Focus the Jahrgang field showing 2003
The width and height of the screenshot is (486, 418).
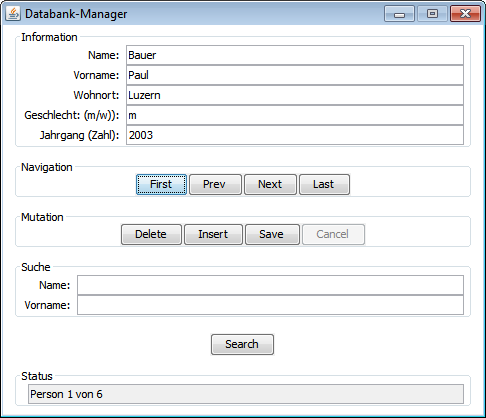(295, 135)
